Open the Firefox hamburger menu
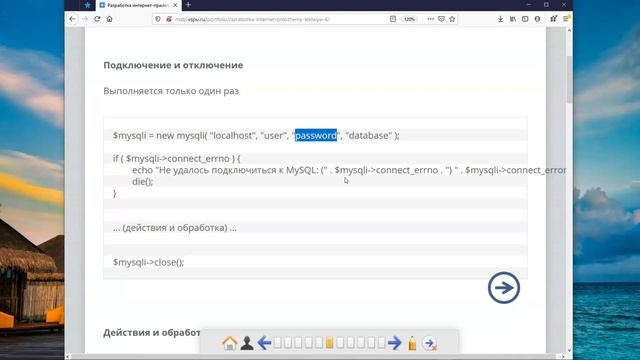This screenshot has height=360, width=640. 566,19
